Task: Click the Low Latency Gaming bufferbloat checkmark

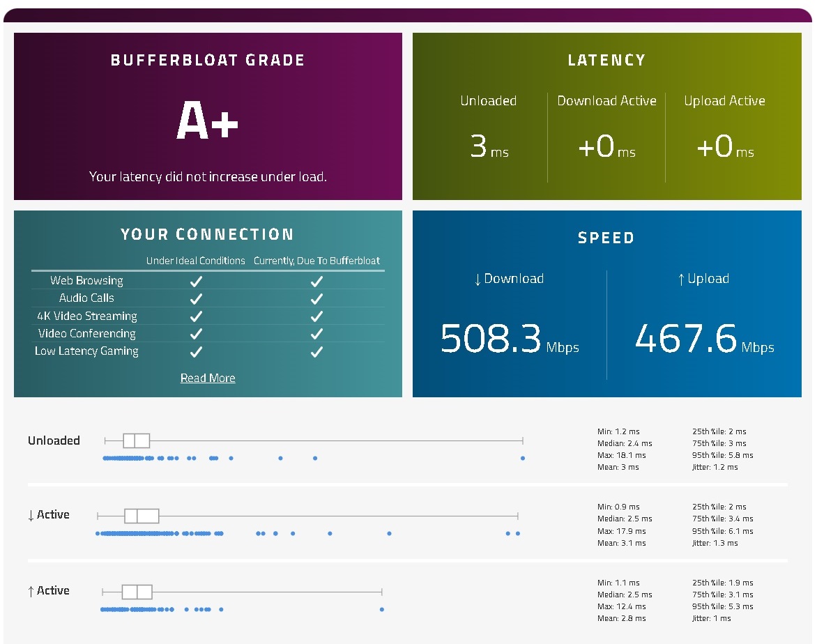Action: (x=316, y=352)
